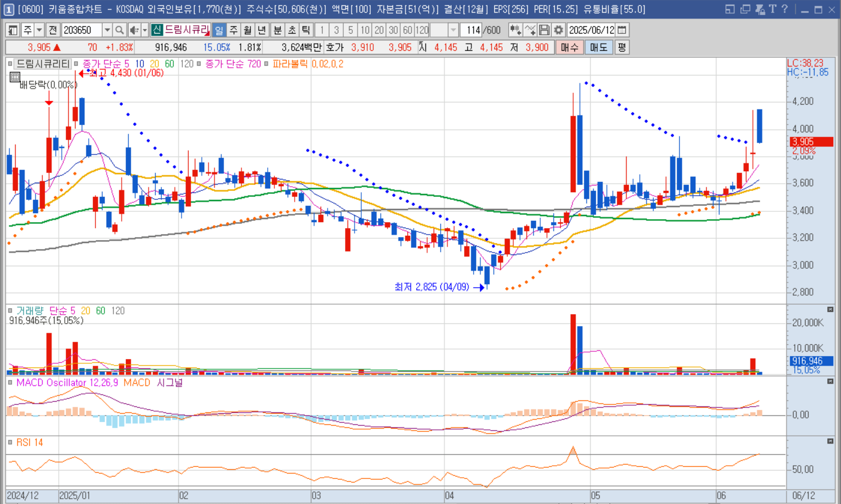Screen dimensions: 841x504
Task: Expand the 거래량 volume panel marker
Action: point(10,311)
